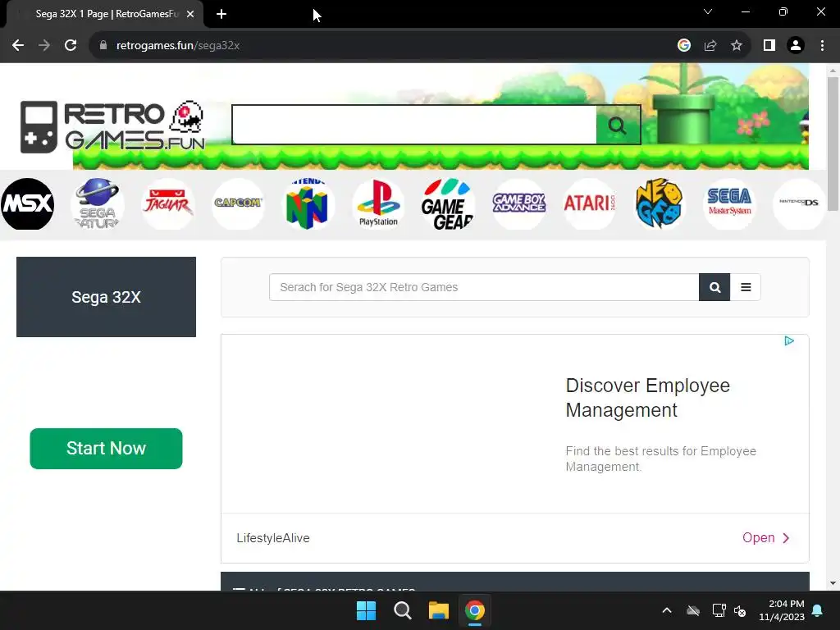Viewport: 840px width, 630px height.
Task: Bookmark this page with the star
Action: click(x=737, y=46)
